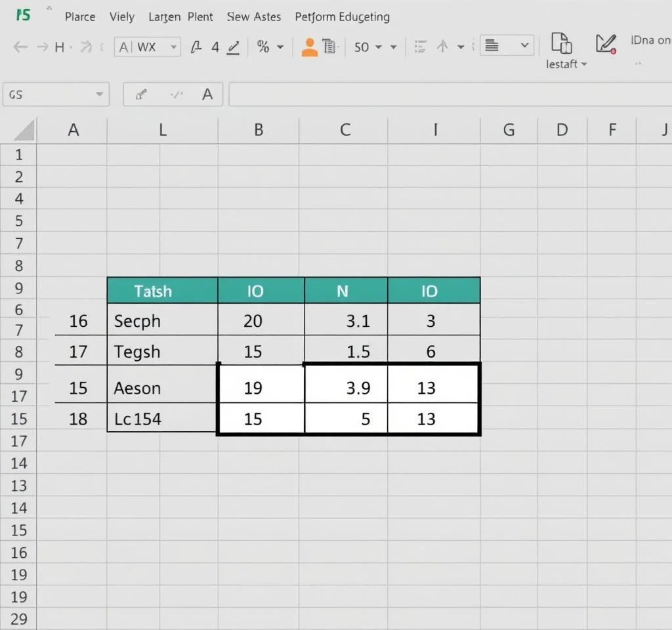Click inside the formula bar input
Viewport: 672px width, 630px height.
point(446,94)
